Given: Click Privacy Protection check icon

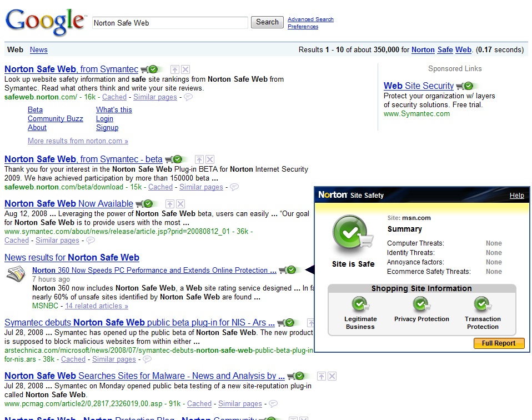Looking at the screenshot, I should (x=421, y=304).
